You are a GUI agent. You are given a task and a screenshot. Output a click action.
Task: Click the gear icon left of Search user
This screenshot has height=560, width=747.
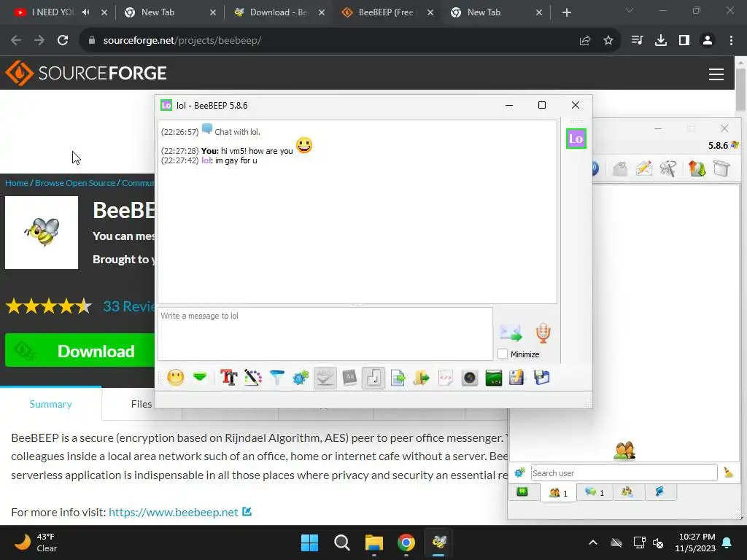pos(519,472)
